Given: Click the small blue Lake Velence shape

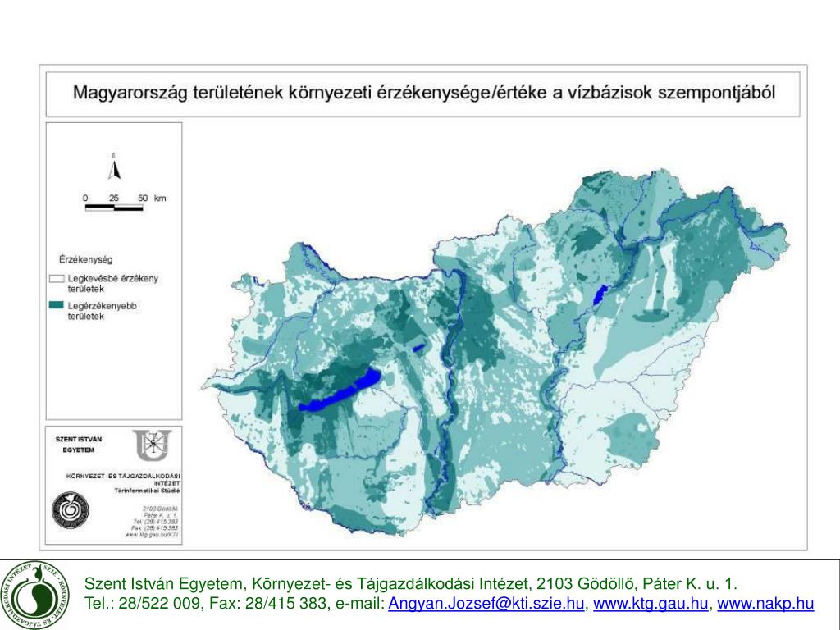Looking at the screenshot, I should click(418, 348).
